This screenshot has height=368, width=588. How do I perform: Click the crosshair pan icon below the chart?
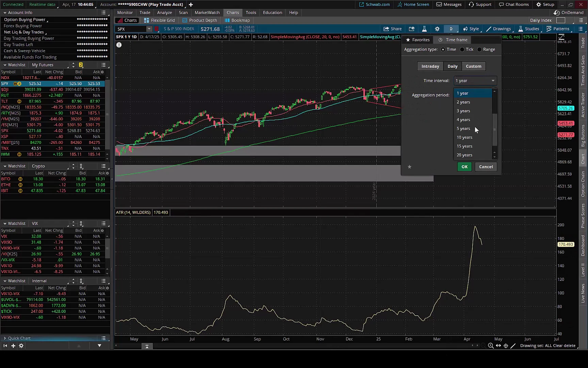click(x=506, y=346)
